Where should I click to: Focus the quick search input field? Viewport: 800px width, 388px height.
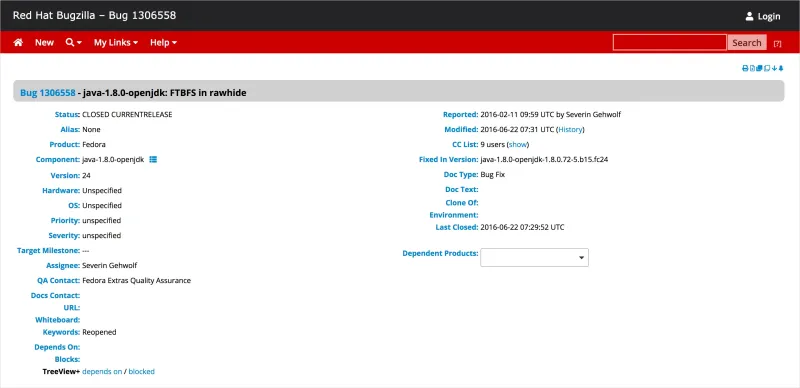(669, 42)
